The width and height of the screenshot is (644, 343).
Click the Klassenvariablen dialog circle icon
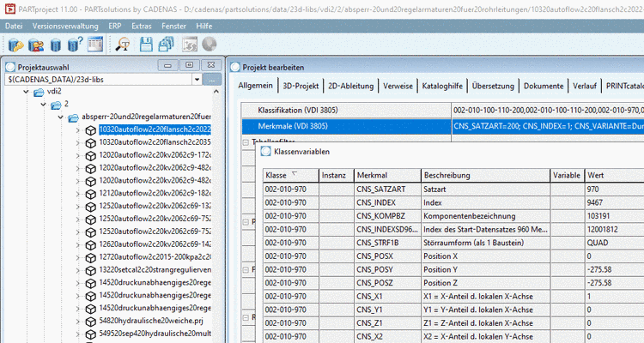click(x=265, y=152)
